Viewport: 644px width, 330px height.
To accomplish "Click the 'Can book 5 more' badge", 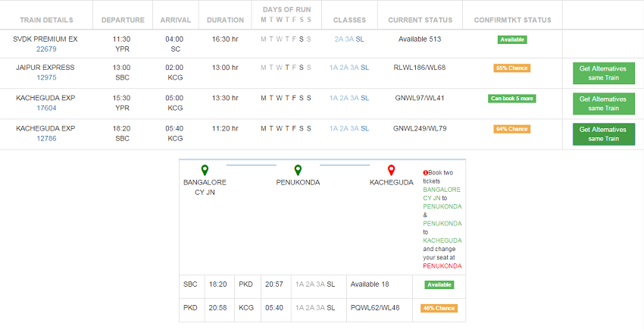I will (512, 99).
